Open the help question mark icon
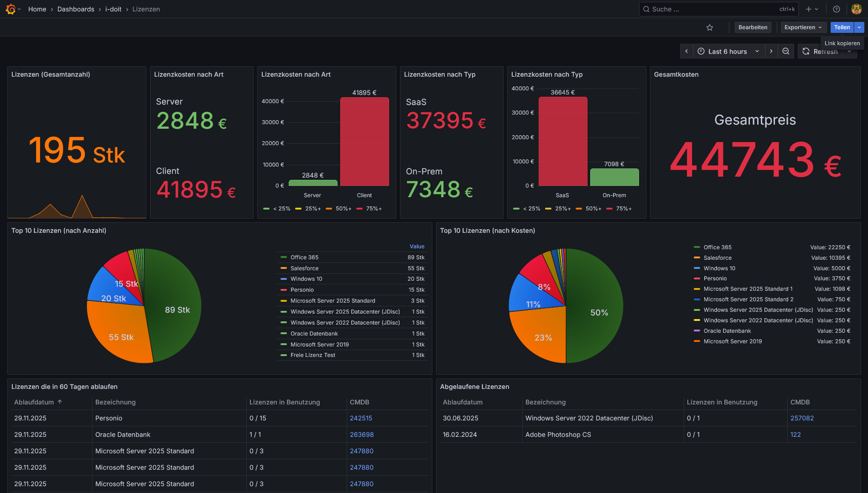This screenshot has width=868, height=493. (x=837, y=9)
